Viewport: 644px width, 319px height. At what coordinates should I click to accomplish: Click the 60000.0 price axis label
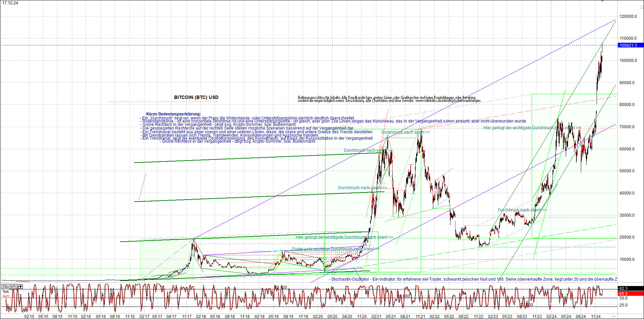tap(627, 149)
